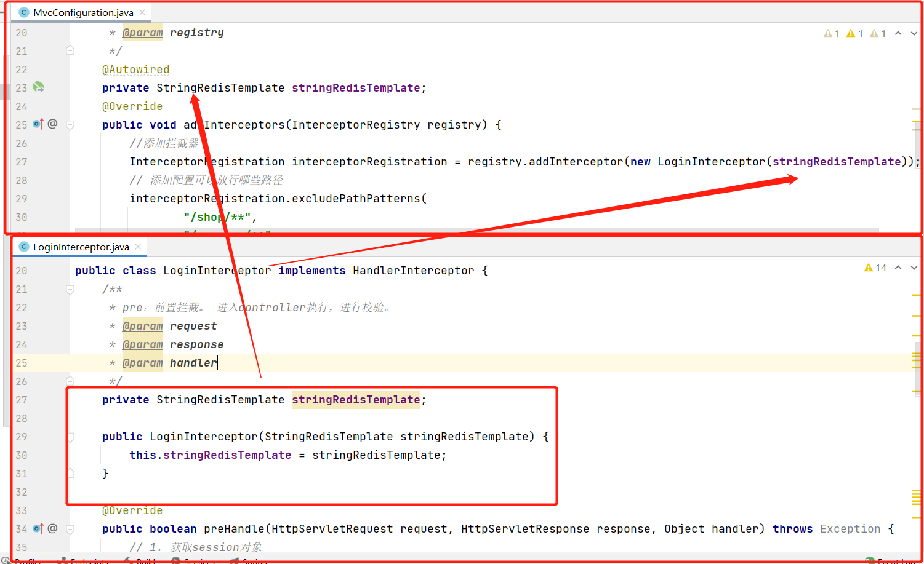Click the @param request Javadoc tag
Image resolution: width=924 pixels, height=564 pixels.
(x=169, y=326)
